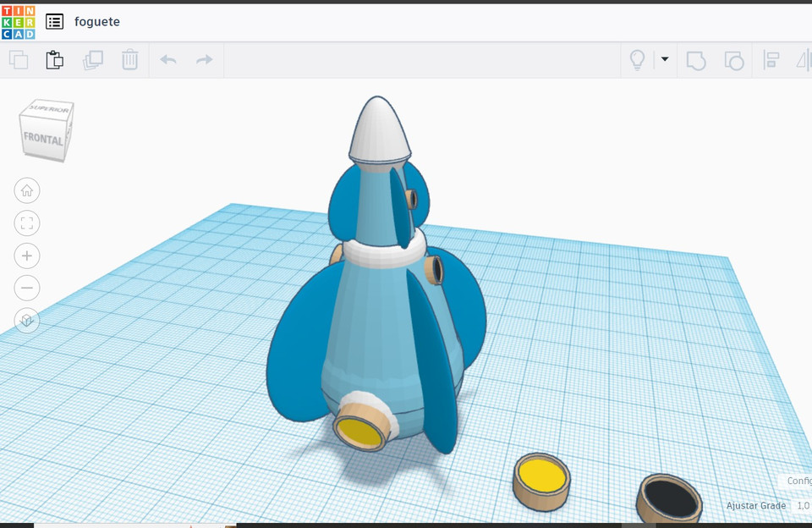Click the foguete title to rename the design
The height and width of the screenshot is (528, 812).
(x=96, y=22)
